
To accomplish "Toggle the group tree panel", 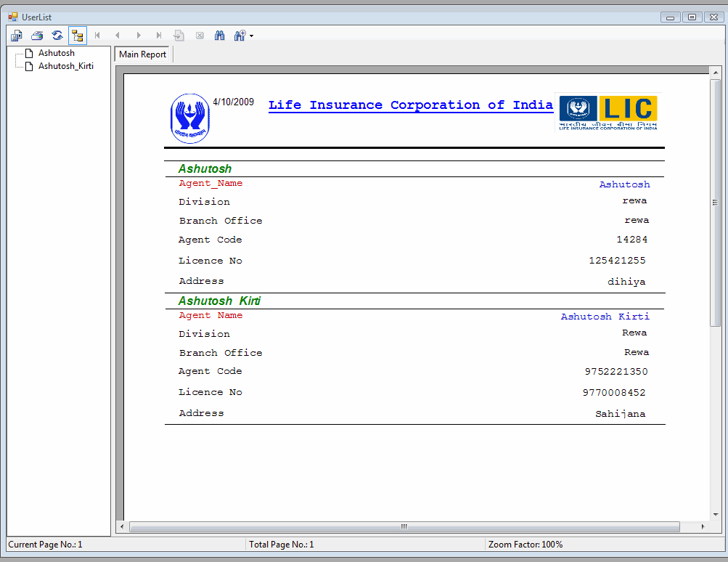I will (78, 35).
